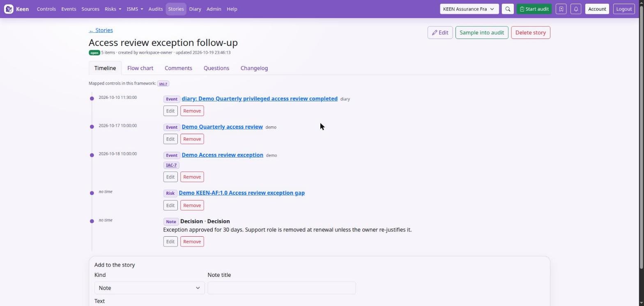View the Changelog tab

tap(254, 68)
